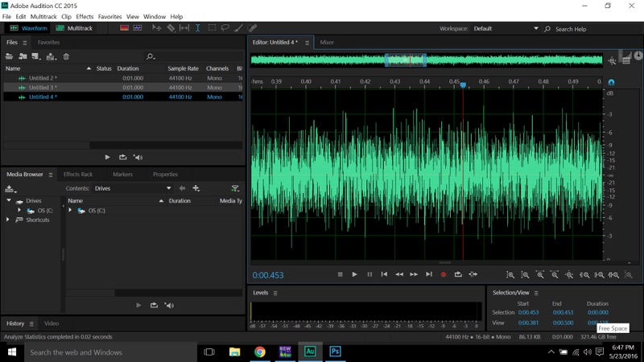Click the Open File folder icon
The width and height of the screenshot is (644, 362).
pyautogui.click(x=10, y=56)
